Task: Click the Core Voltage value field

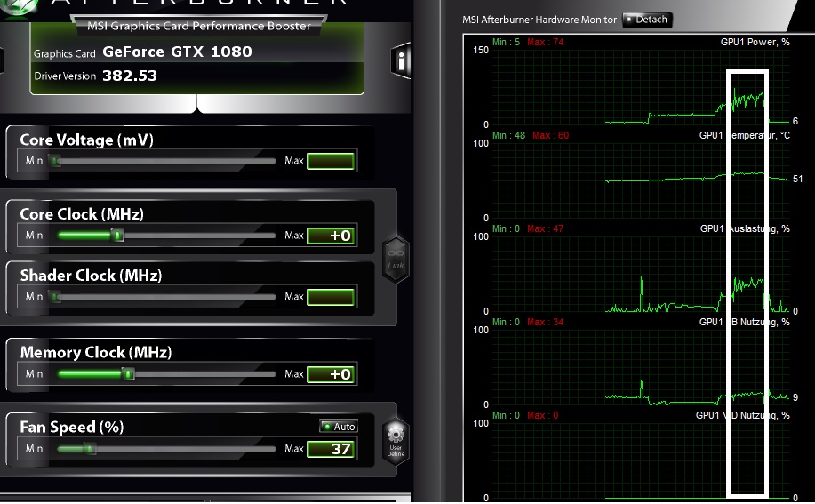Action: point(331,161)
